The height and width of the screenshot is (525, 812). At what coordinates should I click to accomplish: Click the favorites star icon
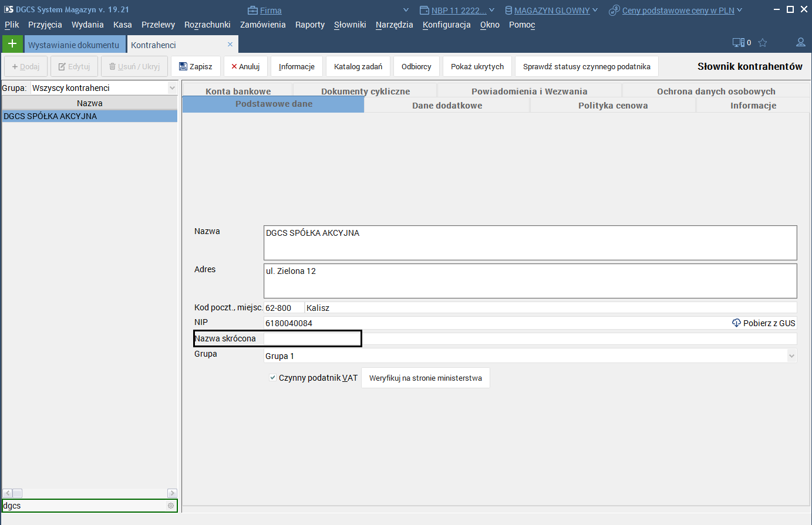click(763, 42)
